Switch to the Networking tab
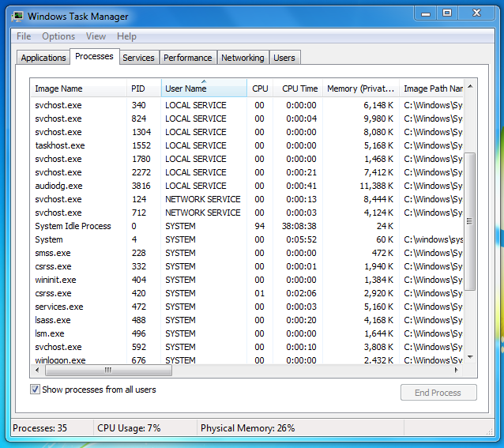This screenshot has width=504, height=448. [243, 58]
